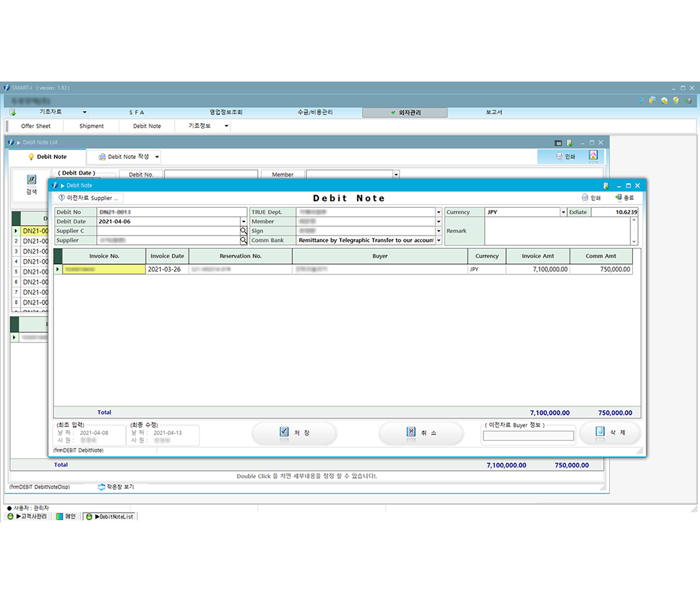
Task: Click the 삭제 delete button
Action: click(609, 433)
